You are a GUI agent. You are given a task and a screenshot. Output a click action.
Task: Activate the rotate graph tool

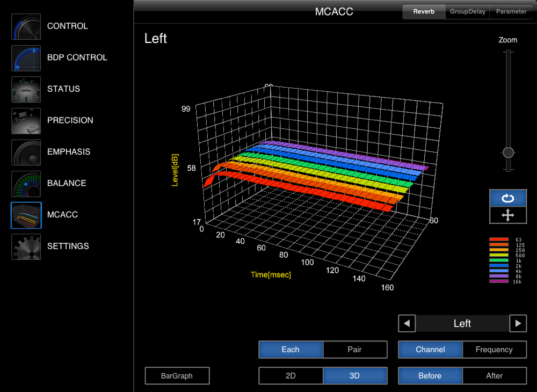click(508, 198)
